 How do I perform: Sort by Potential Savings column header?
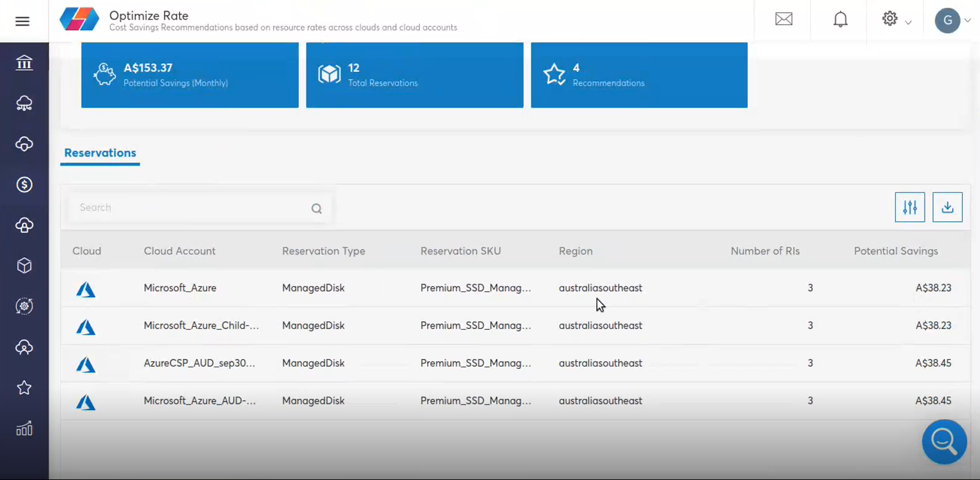point(896,251)
